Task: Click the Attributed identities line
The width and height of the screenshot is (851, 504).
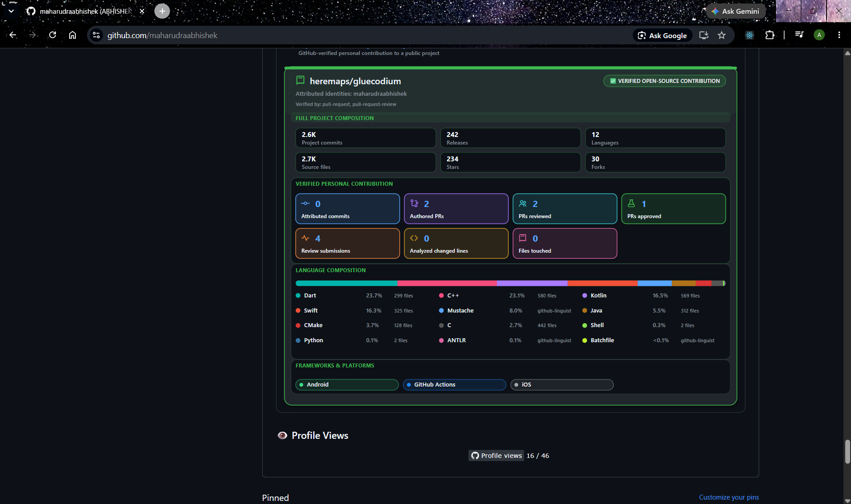Action: 351,94
